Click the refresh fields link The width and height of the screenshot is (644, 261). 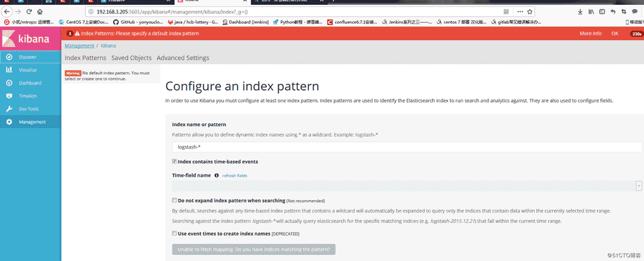[x=234, y=176]
